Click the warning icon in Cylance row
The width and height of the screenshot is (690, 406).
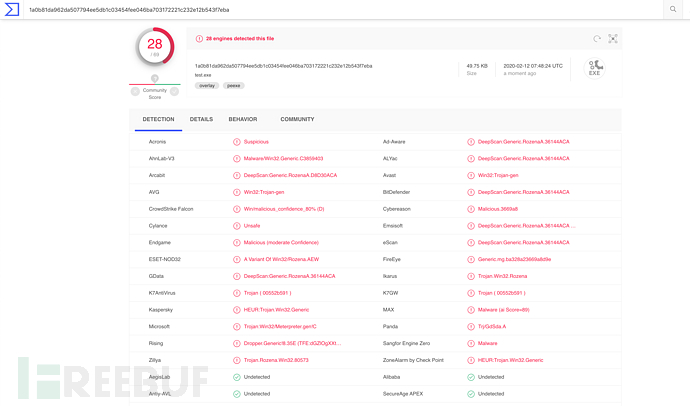coord(237,226)
